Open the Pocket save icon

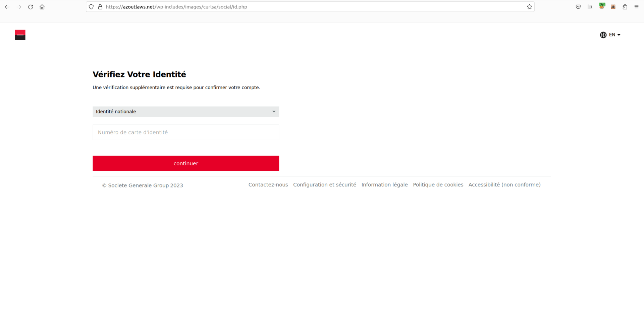(578, 7)
